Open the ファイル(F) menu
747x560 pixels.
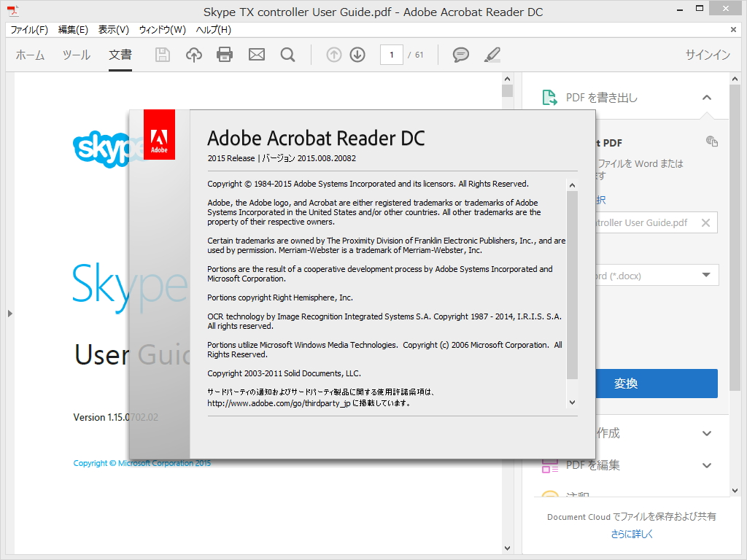click(29, 29)
